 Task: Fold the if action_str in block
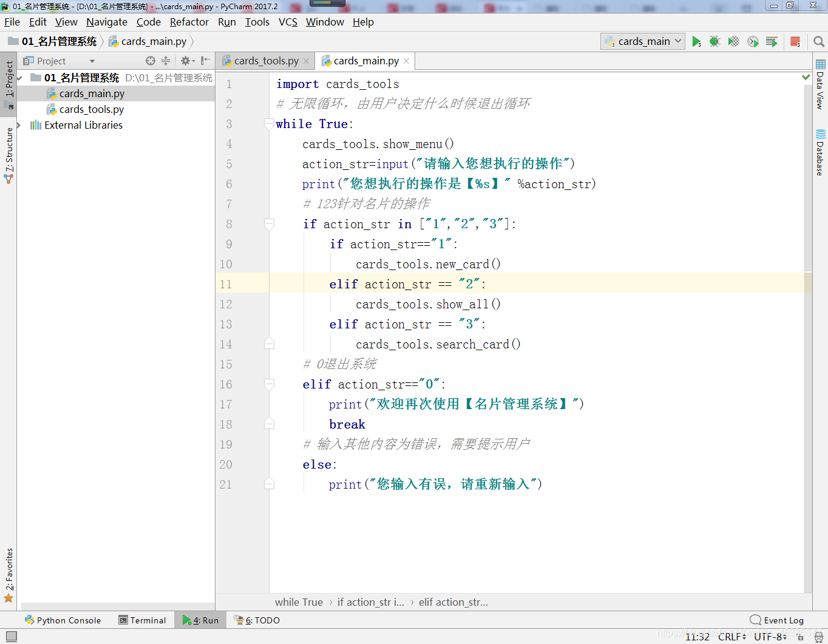pyautogui.click(x=269, y=224)
